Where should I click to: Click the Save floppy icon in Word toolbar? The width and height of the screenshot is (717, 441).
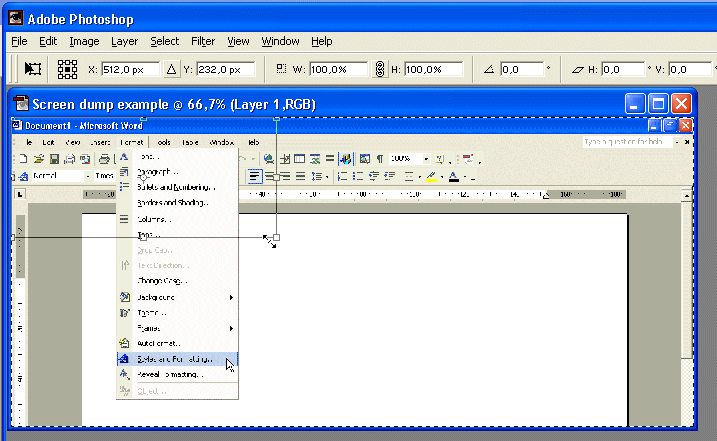coord(54,159)
